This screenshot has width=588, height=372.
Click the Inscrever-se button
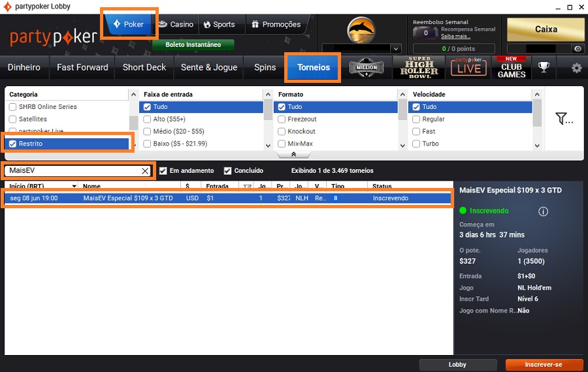tap(544, 365)
